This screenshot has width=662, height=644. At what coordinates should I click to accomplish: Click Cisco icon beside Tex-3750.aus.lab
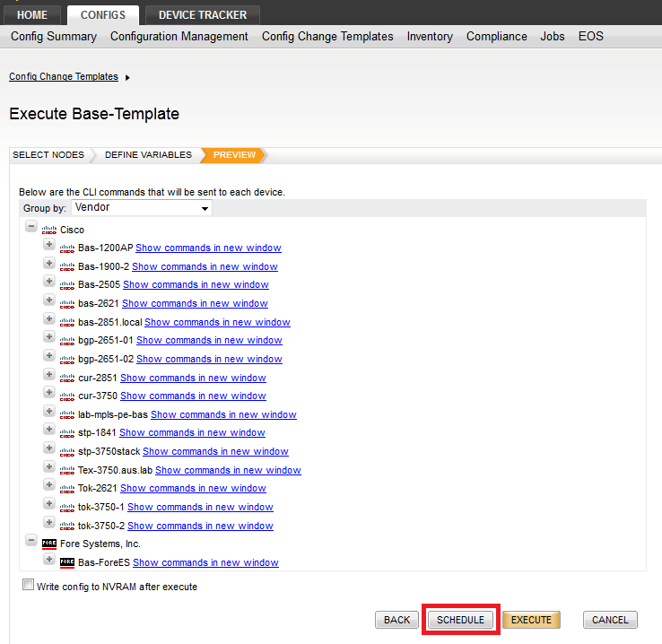(66, 471)
